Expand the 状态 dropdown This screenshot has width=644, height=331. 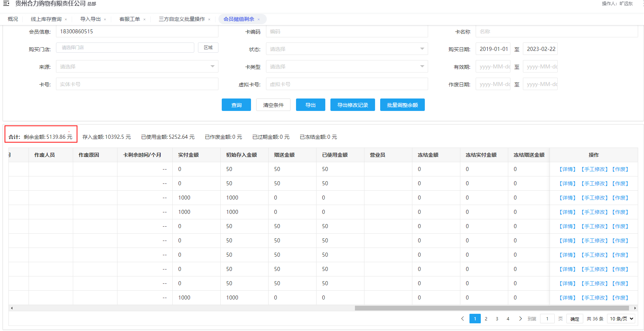(x=347, y=49)
